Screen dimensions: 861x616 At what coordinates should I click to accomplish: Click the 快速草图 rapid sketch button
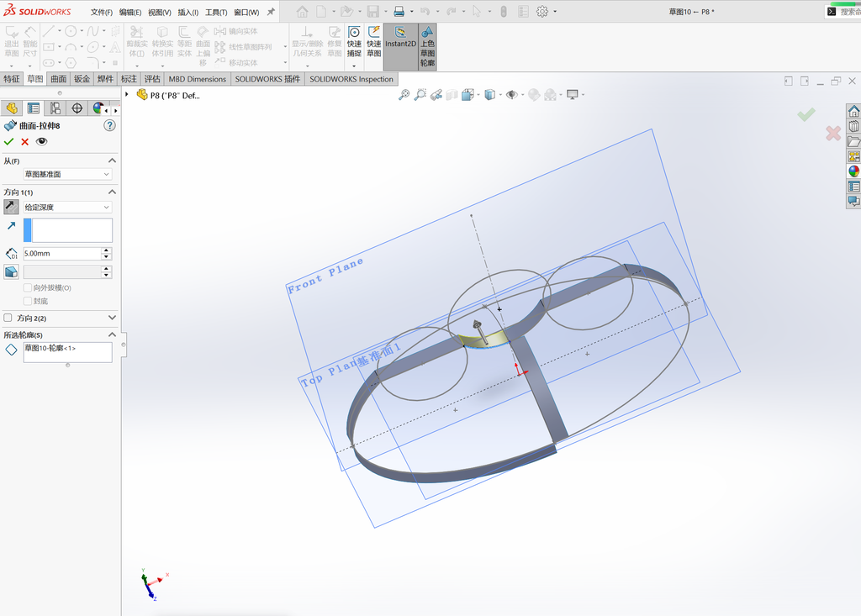[374, 42]
